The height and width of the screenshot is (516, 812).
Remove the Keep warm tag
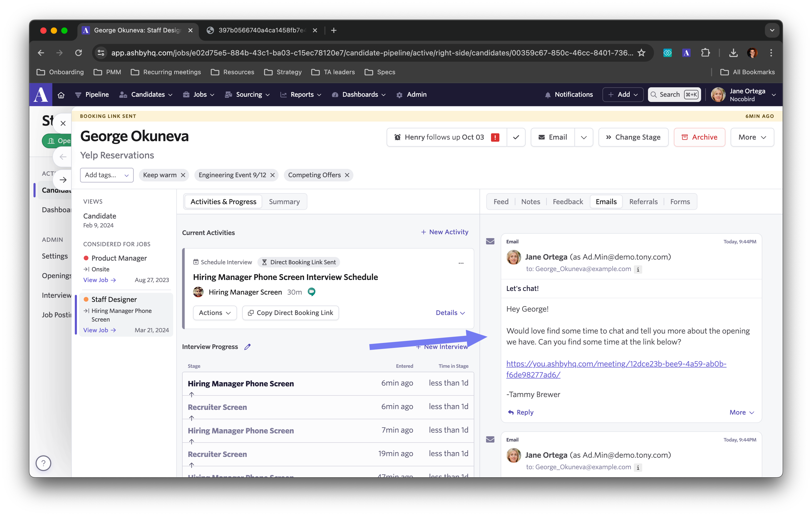pyautogui.click(x=183, y=175)
